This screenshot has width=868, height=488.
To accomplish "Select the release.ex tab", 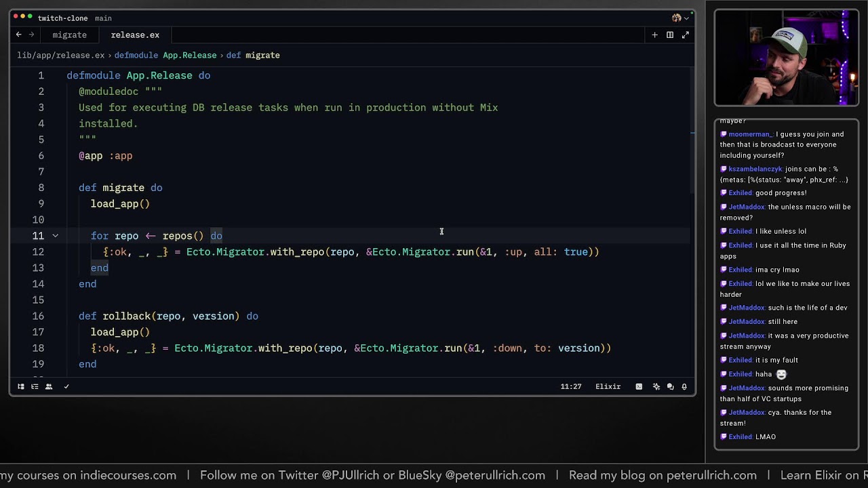I will pos(135,35).
